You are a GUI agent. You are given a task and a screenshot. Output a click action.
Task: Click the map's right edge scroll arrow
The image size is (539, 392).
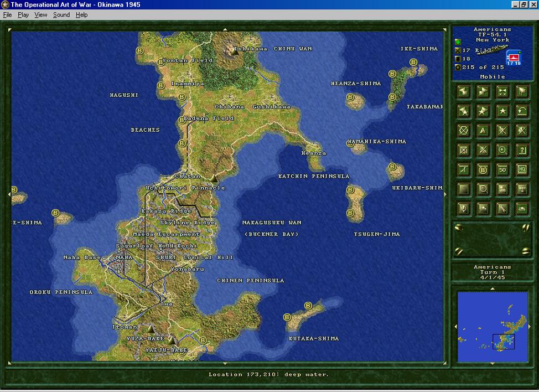tap(445, 194)
